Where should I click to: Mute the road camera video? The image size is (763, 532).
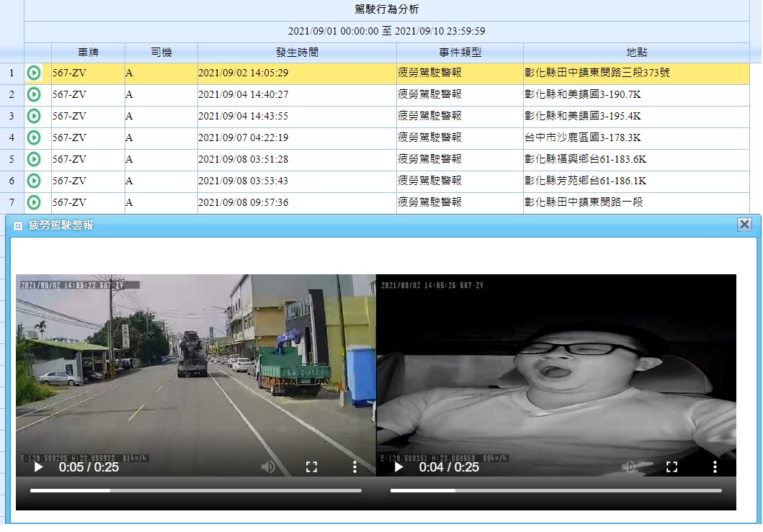click(268, 467)
